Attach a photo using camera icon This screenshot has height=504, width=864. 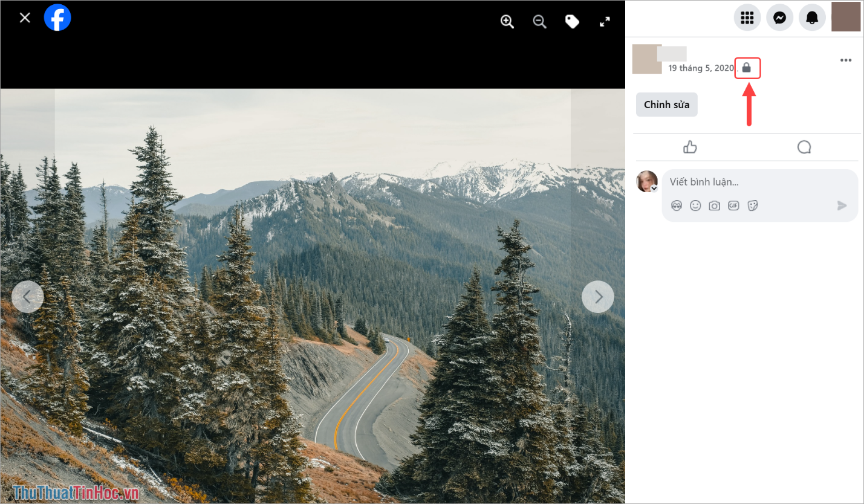click(x=714, y=205)
